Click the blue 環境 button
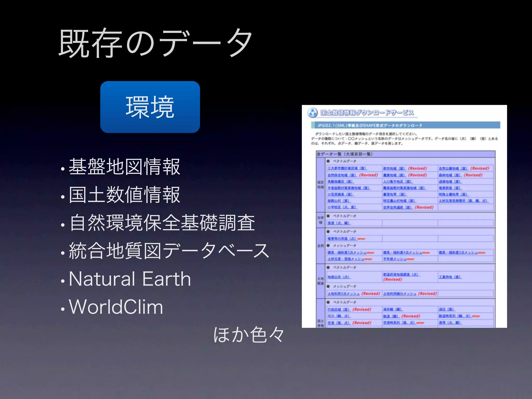The width and height of the screenshot is (532, 399). coord(150,107)
